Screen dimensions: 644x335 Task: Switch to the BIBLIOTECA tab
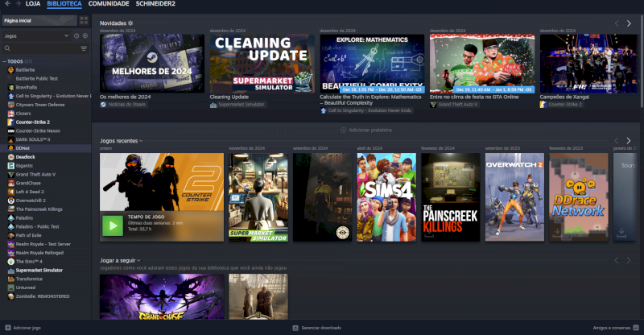pos(64,4)
